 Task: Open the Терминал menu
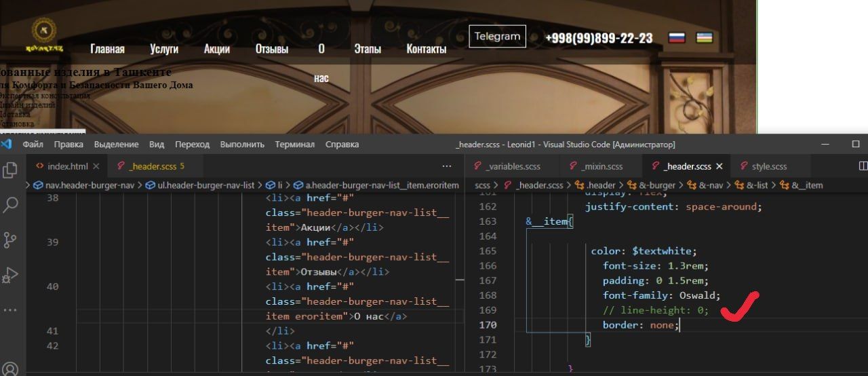click(294, 145)
